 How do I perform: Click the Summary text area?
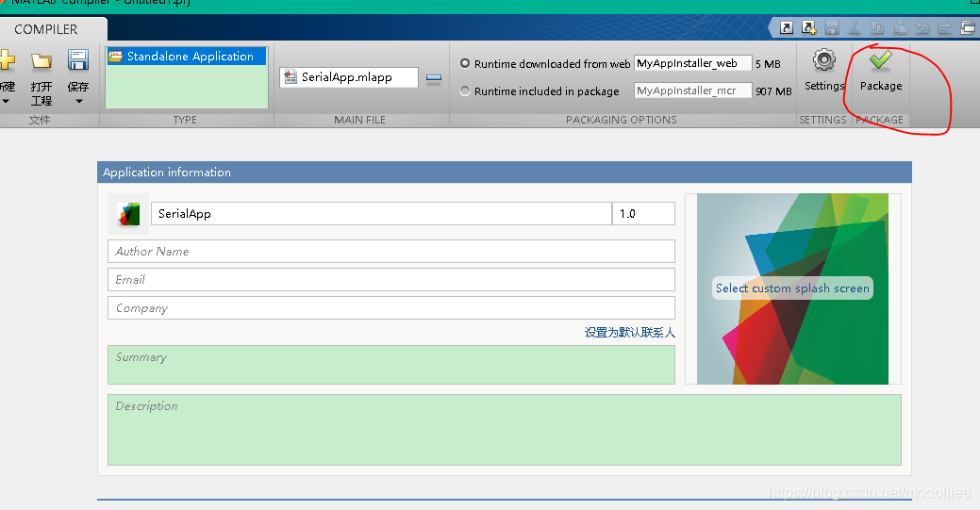pos(391,365)
